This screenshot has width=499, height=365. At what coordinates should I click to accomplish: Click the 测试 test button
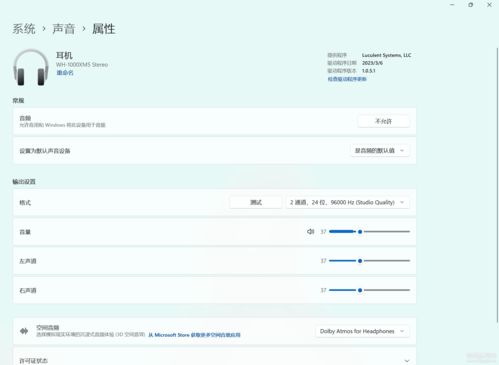256,202
